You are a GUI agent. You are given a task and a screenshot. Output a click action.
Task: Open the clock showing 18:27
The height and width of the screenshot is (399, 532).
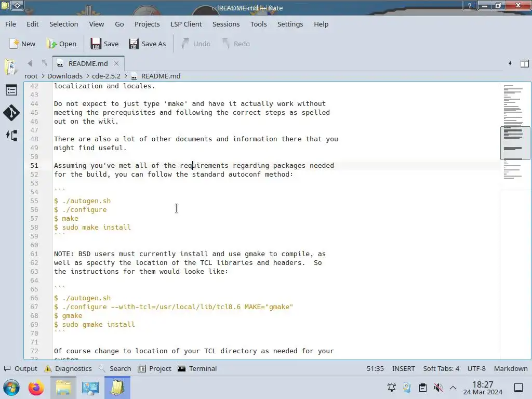point(483,388)
